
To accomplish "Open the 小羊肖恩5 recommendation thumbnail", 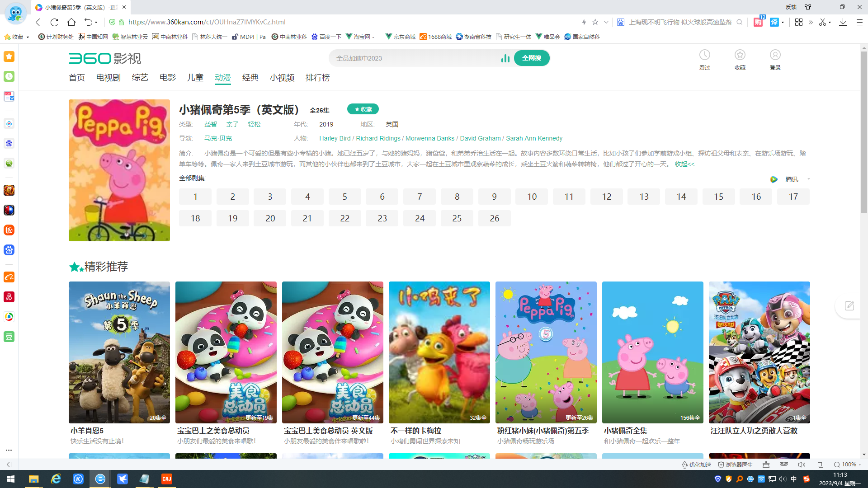I will click(119, 352).
